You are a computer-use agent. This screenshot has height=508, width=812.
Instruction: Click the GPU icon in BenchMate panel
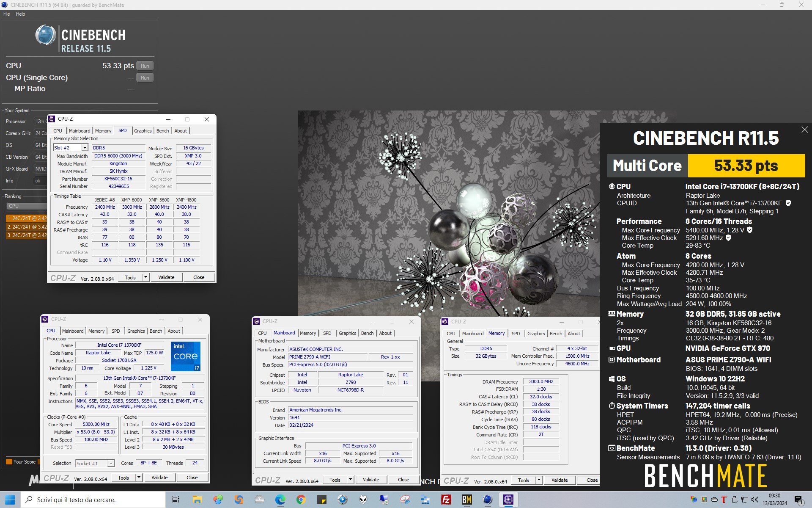coord(612,348)
